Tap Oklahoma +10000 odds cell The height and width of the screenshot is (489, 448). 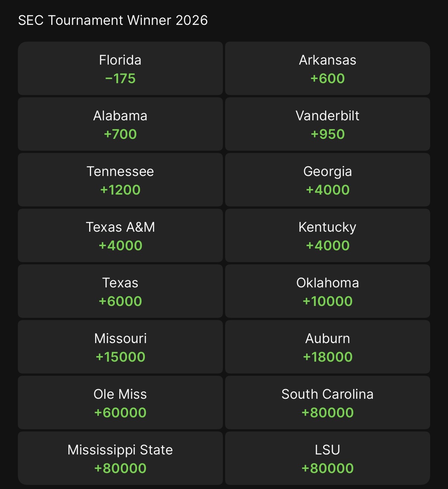327,291
